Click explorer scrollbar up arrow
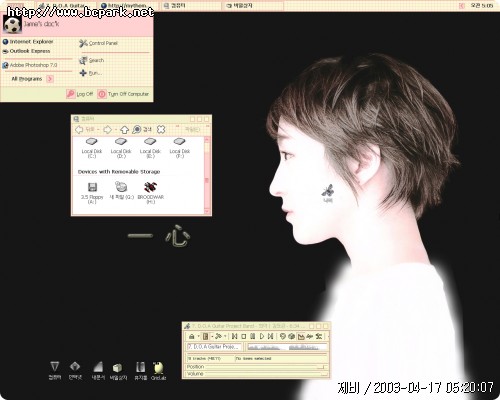The height and width of the screenshot is (400, 500). click(x=207, y=139)
